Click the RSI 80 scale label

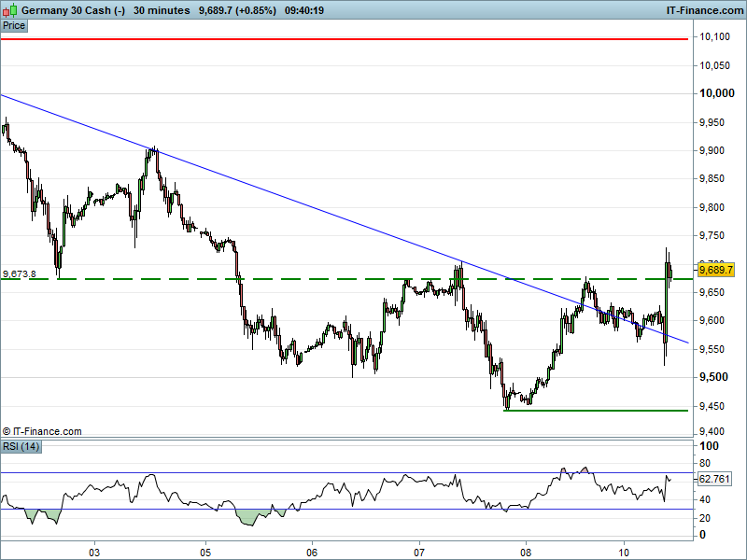(705, 463)
